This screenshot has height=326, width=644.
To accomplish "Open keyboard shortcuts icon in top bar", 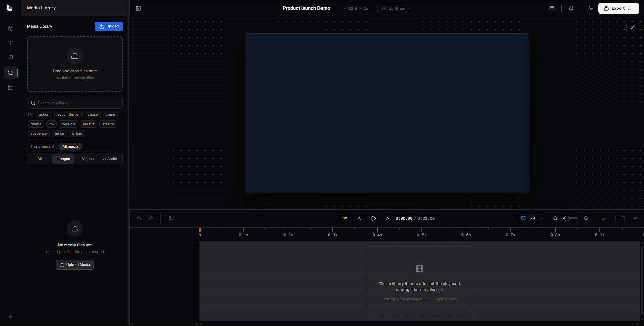I will (x=552, y=8).
